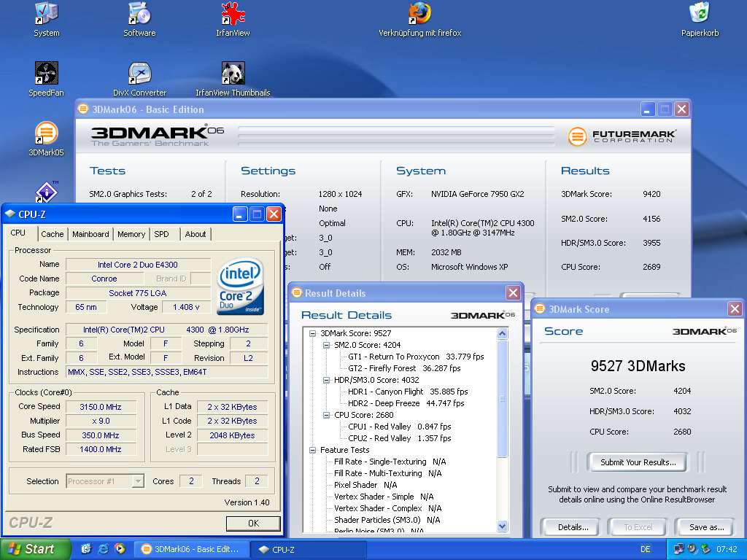The image size is (747, 560).
Task: Open IrfanView Thumbnails desktop icon
Action: [x=233, y=79]
